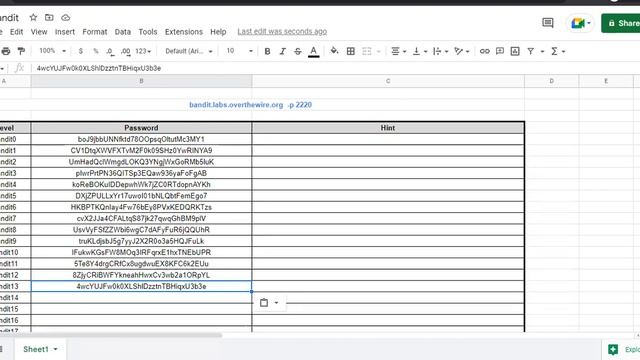Open the Help menu
640x360 pixels.
(218, 31)
